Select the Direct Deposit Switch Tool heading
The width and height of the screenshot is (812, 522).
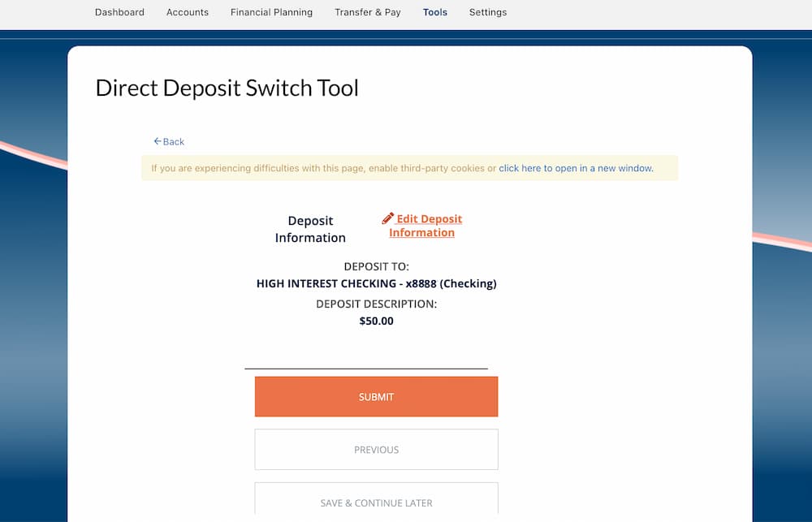point(227,88)
